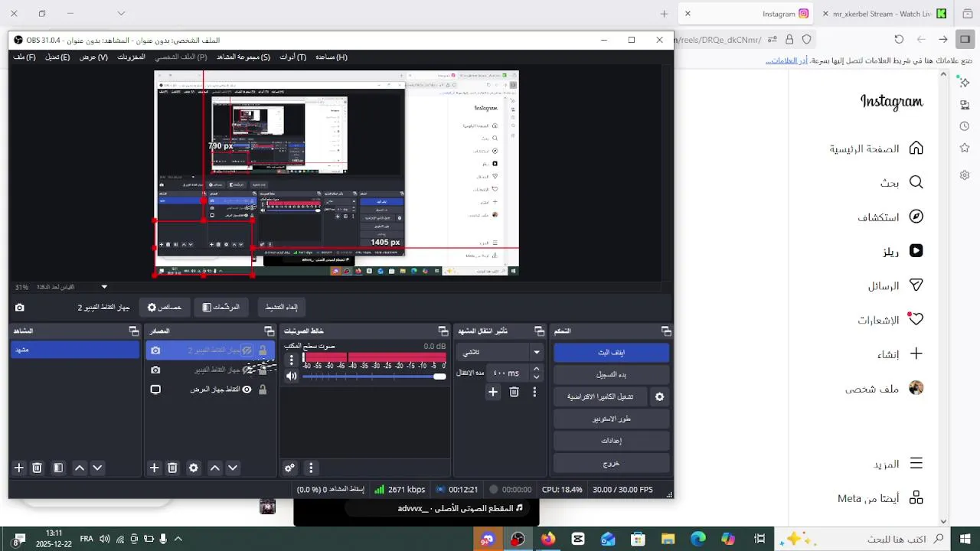
Task: Toggle visibility of جهاز التقاط الفيديو 2 source
Action: coord(247,350)
